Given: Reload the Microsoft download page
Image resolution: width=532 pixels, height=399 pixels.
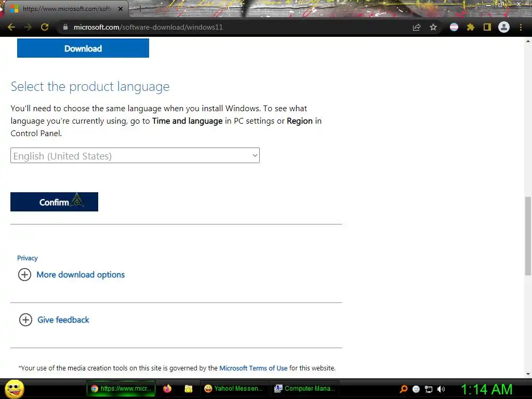Looking at the screenshot, I should tap(45, 27).
